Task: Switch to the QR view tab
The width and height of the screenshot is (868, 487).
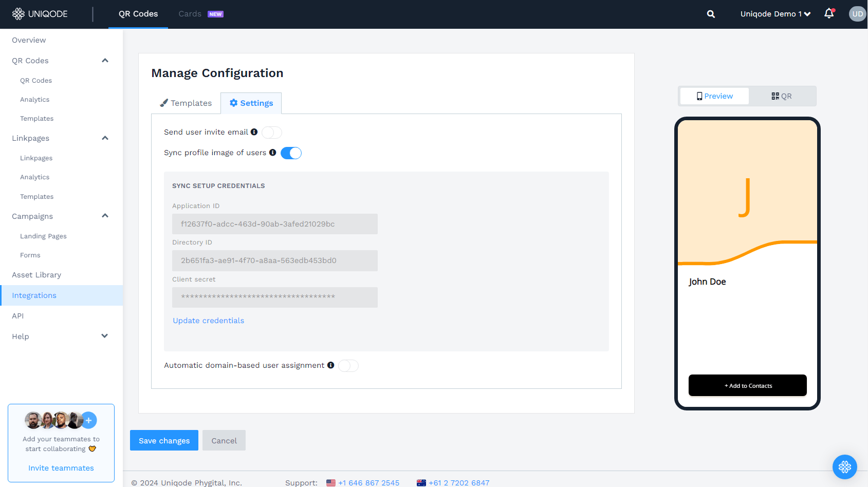Action: (x=782, y=96)
